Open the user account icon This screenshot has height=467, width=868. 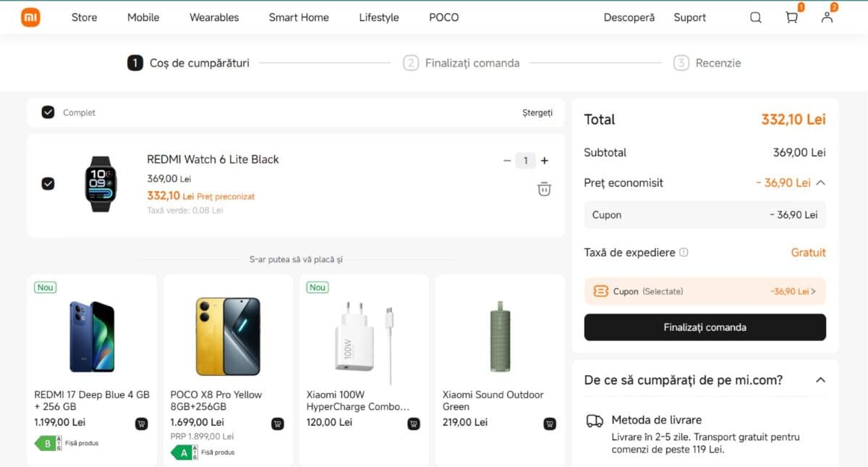point(827,17)
